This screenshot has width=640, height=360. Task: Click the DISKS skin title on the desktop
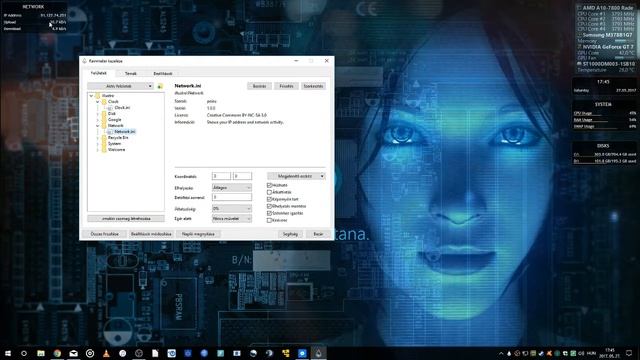[x=603, y=146]
